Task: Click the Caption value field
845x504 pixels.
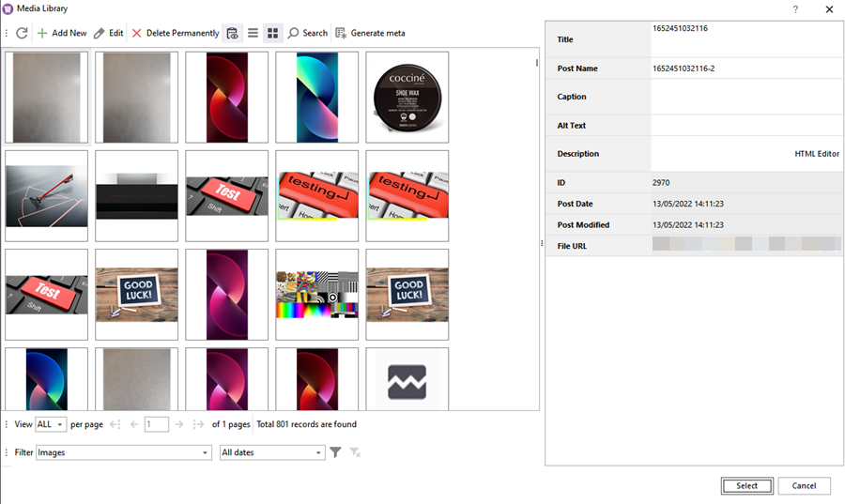Action: click(x=745, y=97)
